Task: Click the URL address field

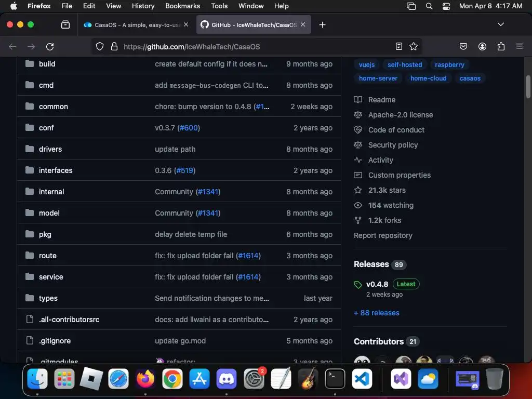Action: [x=257, y=46]
